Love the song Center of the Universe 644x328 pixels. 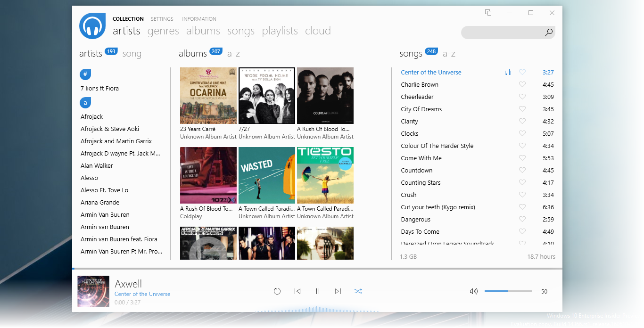(x=522, y=72)
